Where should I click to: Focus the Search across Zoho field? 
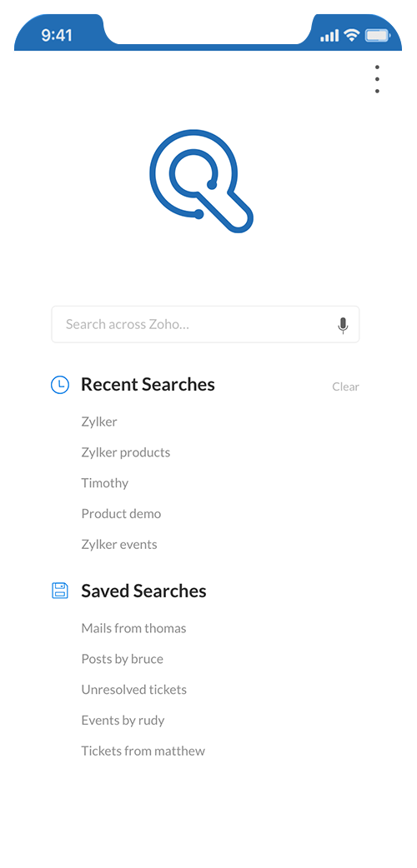(206, 324)
